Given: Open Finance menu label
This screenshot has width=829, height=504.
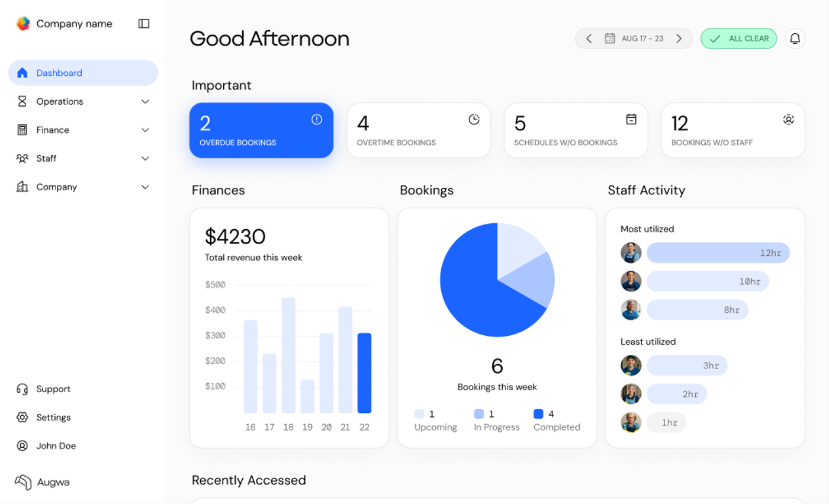Looking at the screenshot, I should point(53,130).
